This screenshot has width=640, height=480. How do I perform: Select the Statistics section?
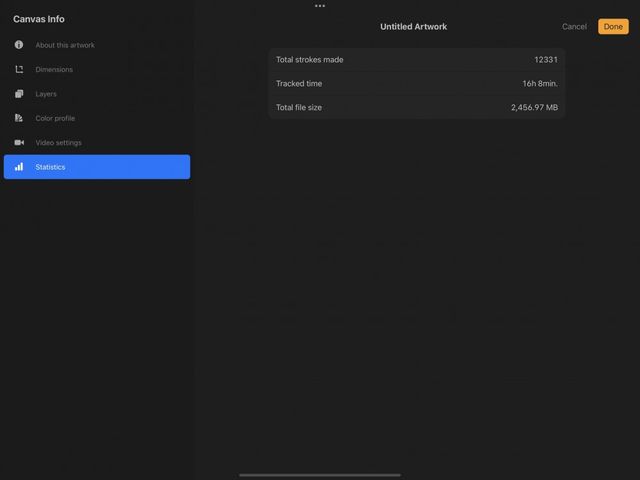[97, 167]
